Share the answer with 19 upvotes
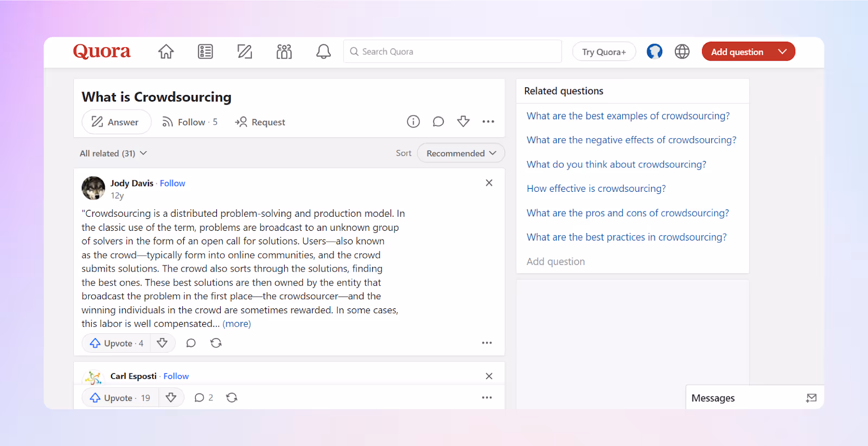Screen dimensions: 868x446 [x=232, y=398]
